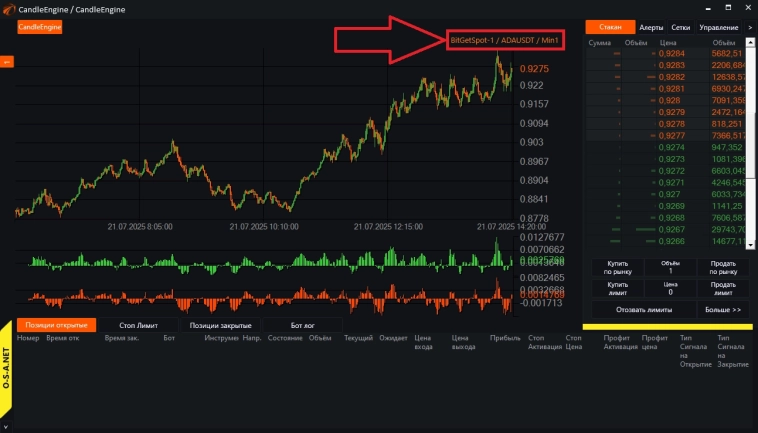
Task: Click the order book vertical scrollbar
Action: [x=751, y=140]
